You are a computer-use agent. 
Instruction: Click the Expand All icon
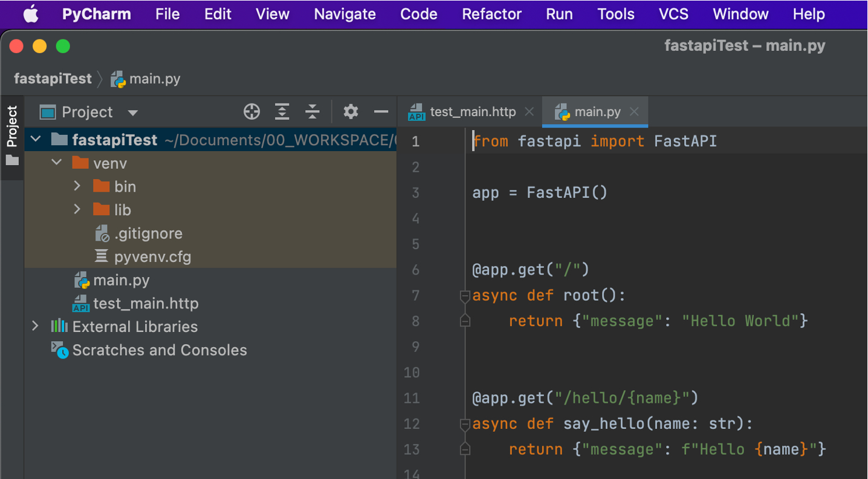[x=282, y=111]
